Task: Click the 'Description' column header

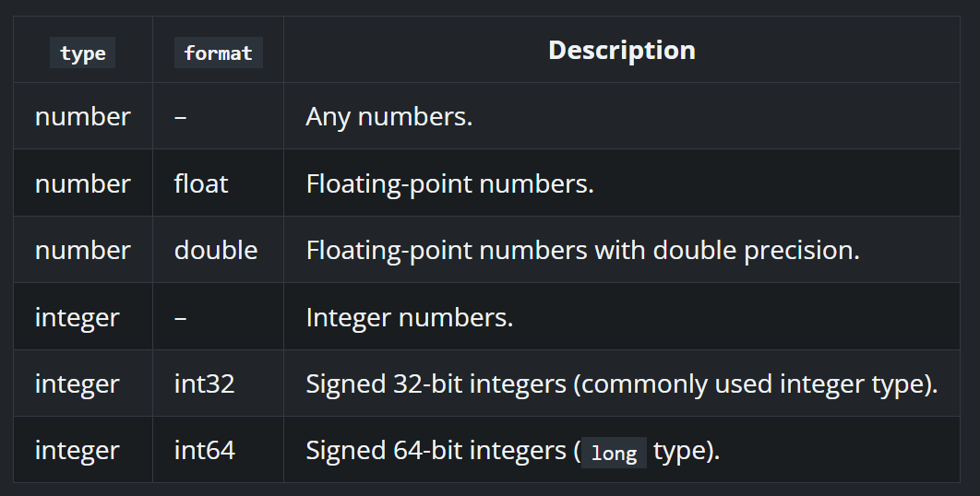Action: point(622,51)
